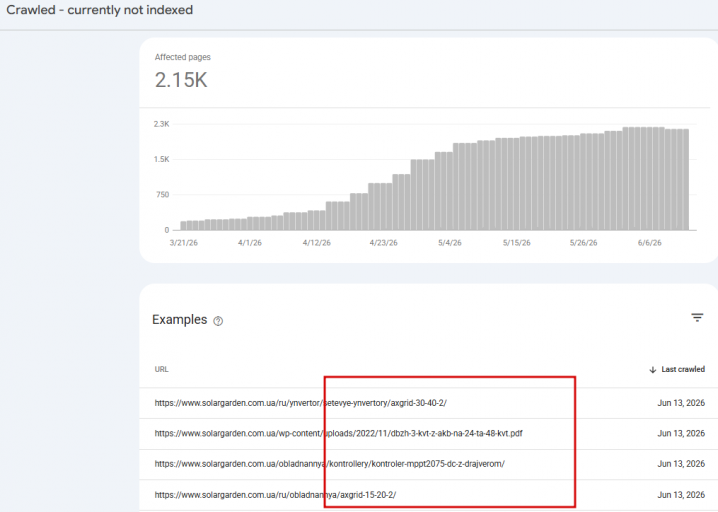Select the Affected pages 2.15K value

181,80
